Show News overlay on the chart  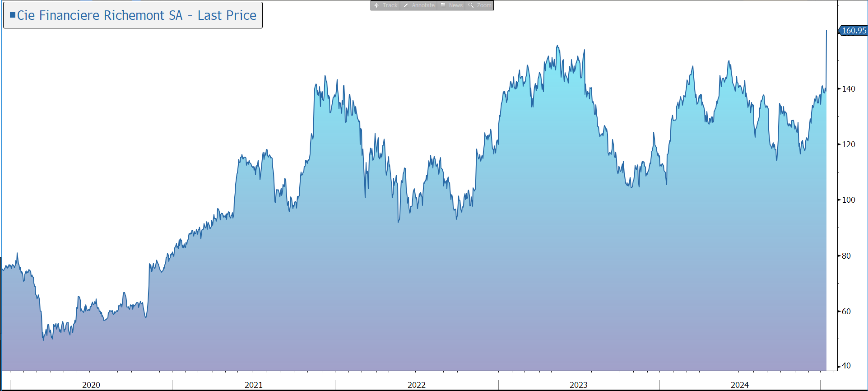[451, 5]
